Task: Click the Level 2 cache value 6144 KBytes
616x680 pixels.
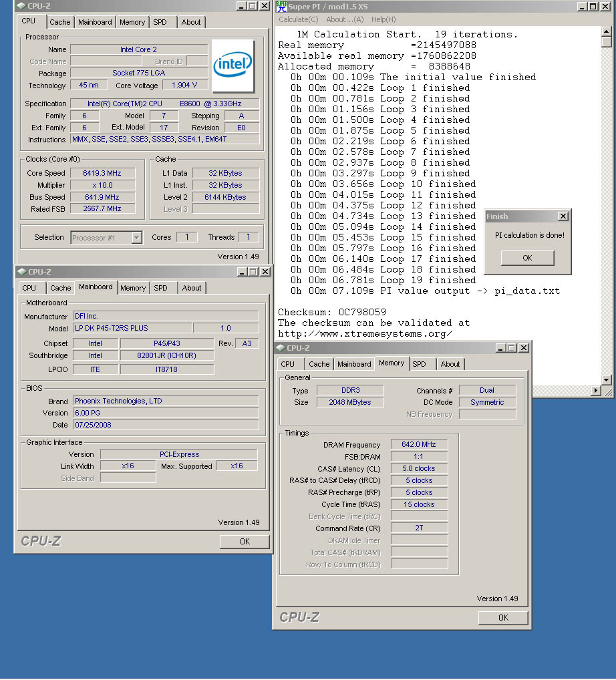Action: click(x=226, y=197)
